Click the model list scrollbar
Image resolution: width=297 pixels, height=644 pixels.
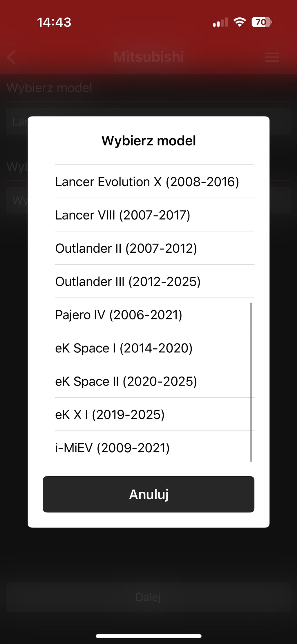coord(251,382)
